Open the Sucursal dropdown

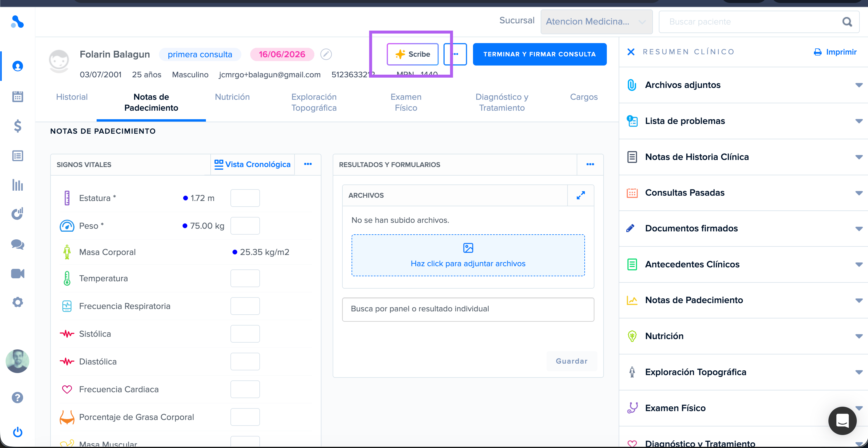coord(596,22)
